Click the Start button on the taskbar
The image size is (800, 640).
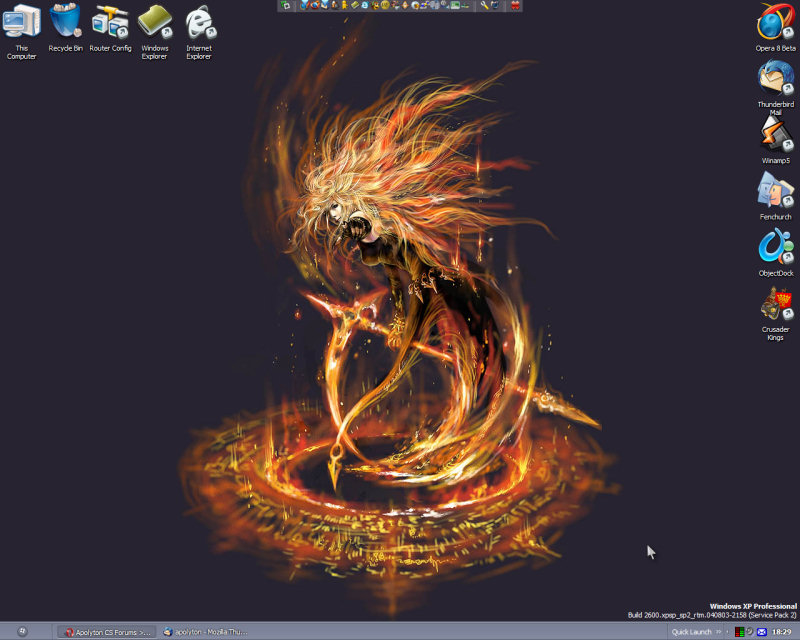click(22, 632)
